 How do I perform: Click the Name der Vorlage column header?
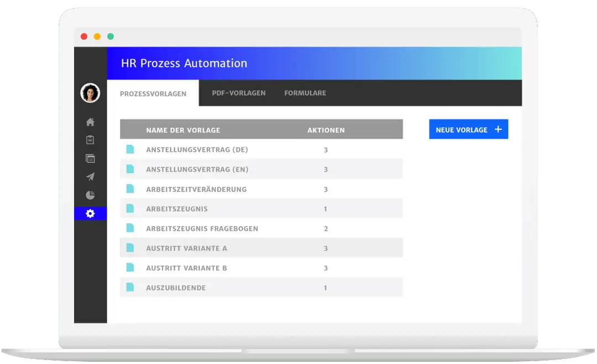click(x=182, y=129)
